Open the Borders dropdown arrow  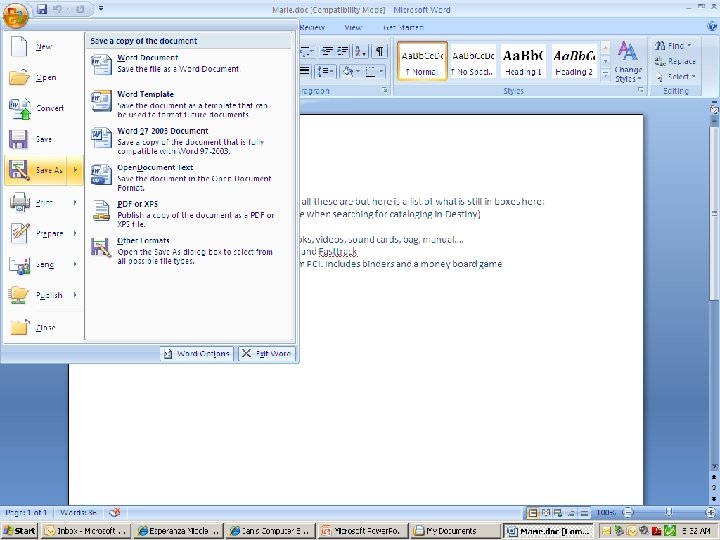tap(382, 71)
